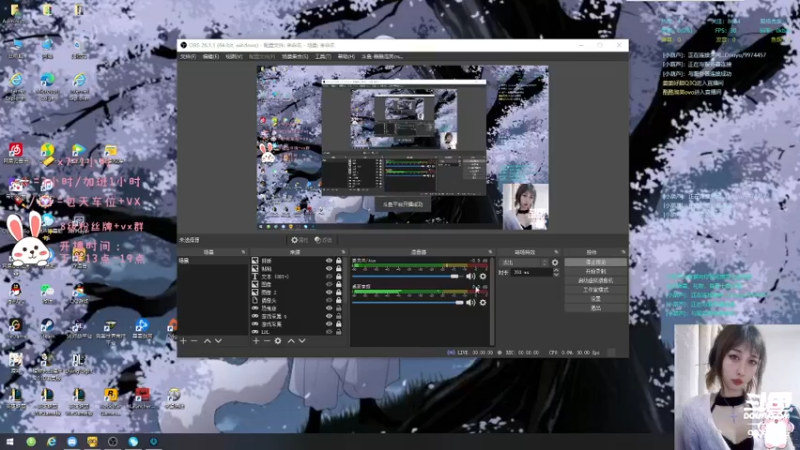
Task: Click the green round icon in the taskbar
Action: (31, 441)
